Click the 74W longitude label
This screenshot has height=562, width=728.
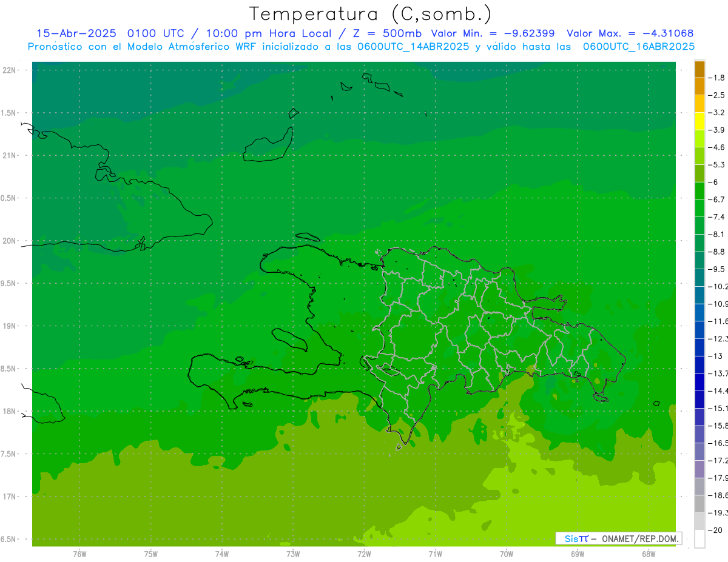tap(222, 554)
